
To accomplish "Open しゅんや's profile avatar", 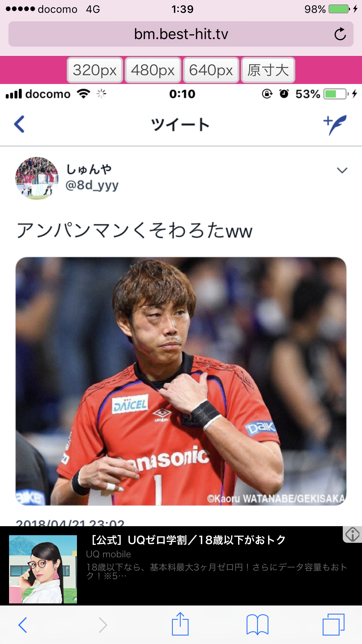I will [37, 178].
